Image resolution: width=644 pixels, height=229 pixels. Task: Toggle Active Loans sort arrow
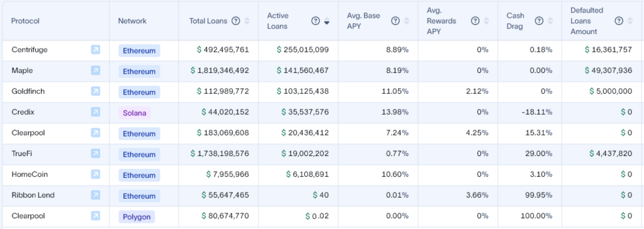[326, 21]
